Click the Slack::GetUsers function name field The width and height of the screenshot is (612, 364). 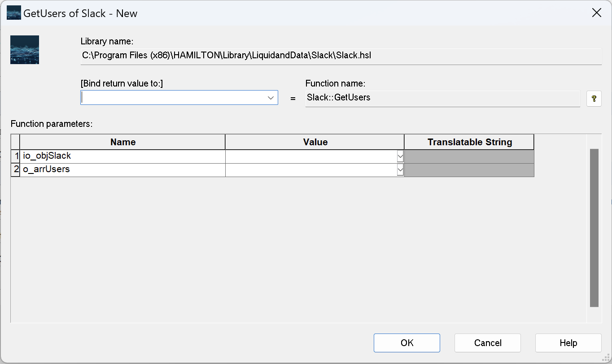(442, 98)
